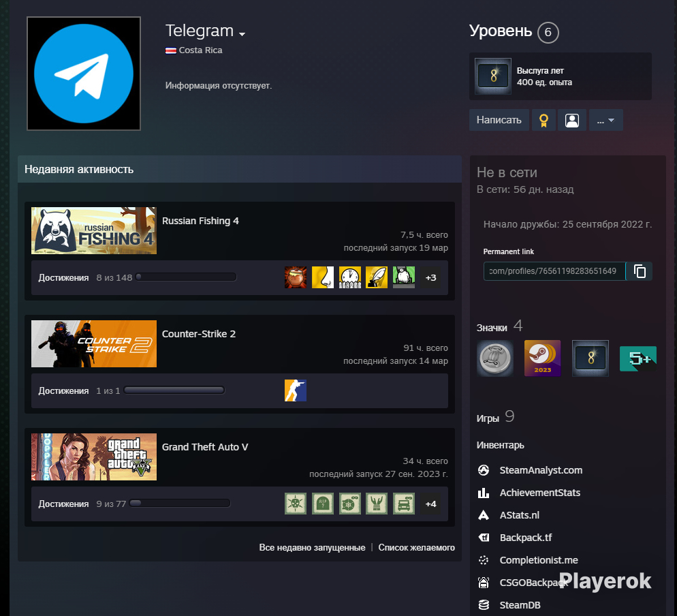View the bird achievement icon in Russian Fishing 4
The width and height of the screenshot is (677, 616).
404,277
